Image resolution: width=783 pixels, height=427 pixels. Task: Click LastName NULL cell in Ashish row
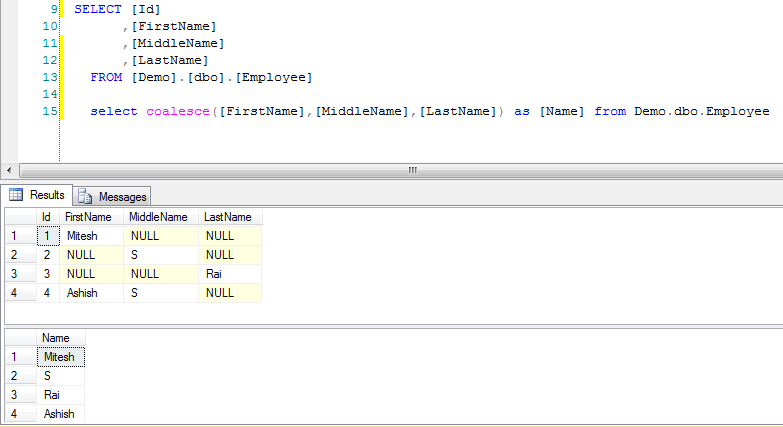pyautogui.click(x=230, y=293)
